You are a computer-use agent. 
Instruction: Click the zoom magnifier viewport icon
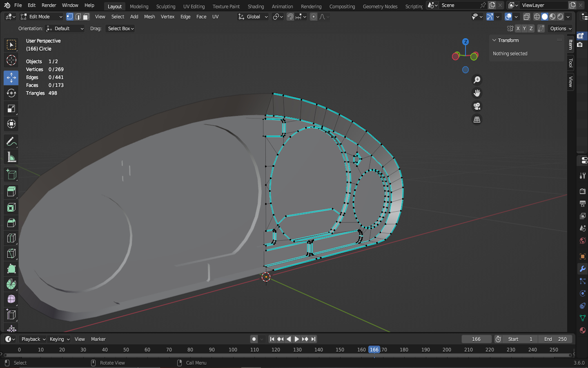point(477,80)
